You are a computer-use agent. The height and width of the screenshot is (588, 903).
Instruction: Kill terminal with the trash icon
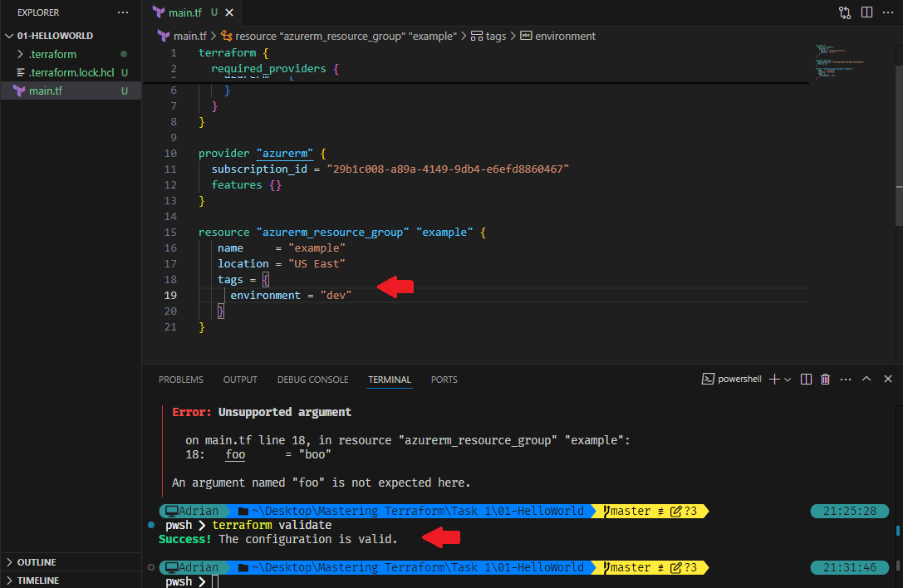coord(825,379)
